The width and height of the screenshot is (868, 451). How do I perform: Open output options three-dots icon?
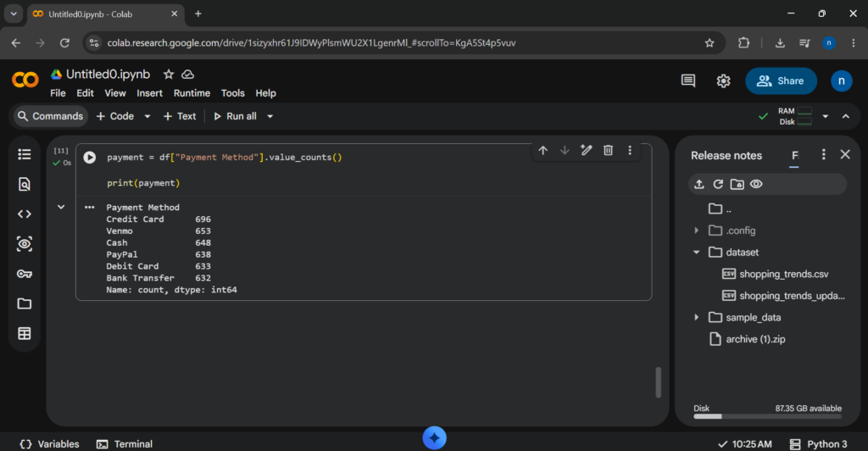pyautogui.click(x=89, y=208)
